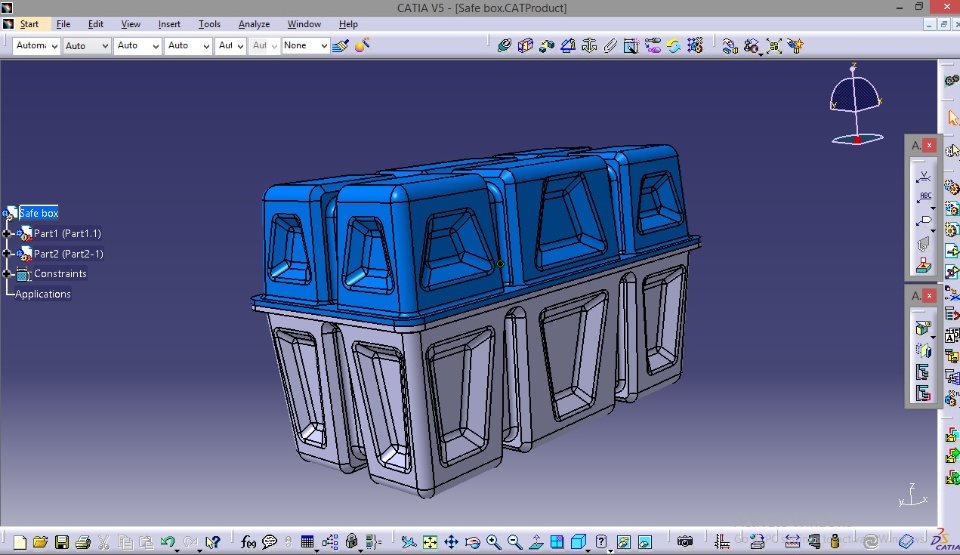Select the Safe box root node
Viewport: 960px width, 555px height.
pos(39,213)
